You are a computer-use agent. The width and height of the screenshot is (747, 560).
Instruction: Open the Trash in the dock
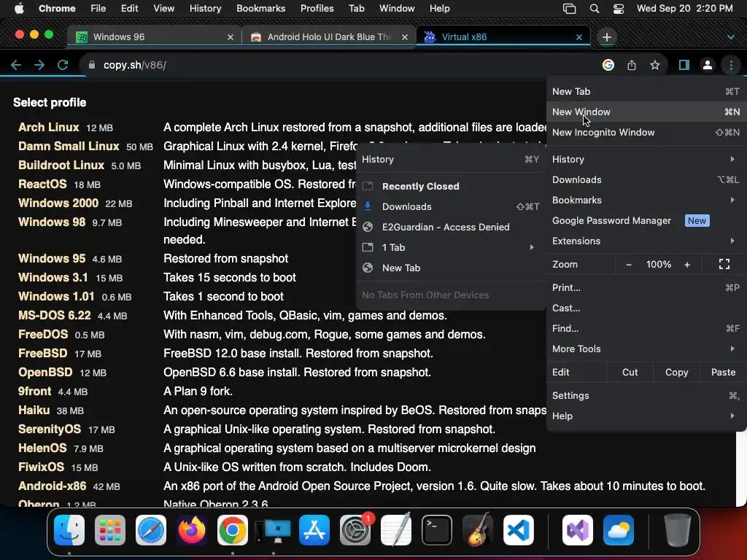coord(678,530)
